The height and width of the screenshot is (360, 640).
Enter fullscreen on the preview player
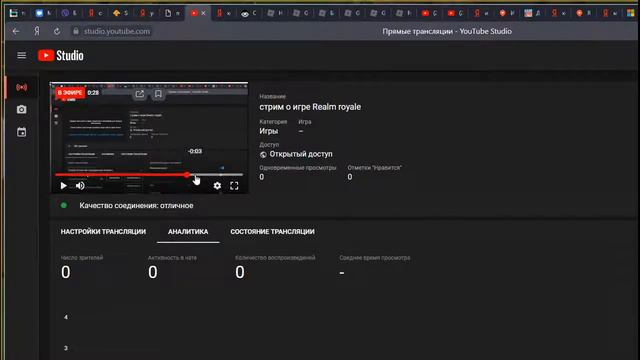pyautogui.click(x=234, y=186)
